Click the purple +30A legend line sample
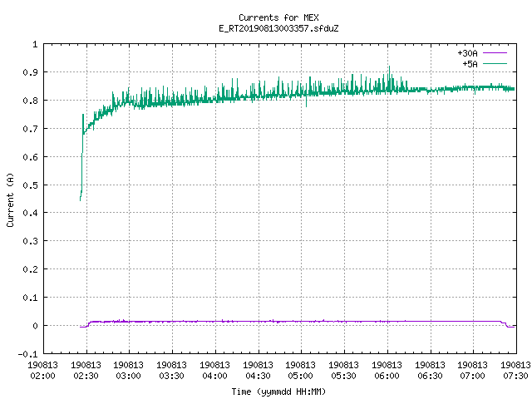Image resolution: width=532 pixels, height=399 pixels. coord(495,53)
